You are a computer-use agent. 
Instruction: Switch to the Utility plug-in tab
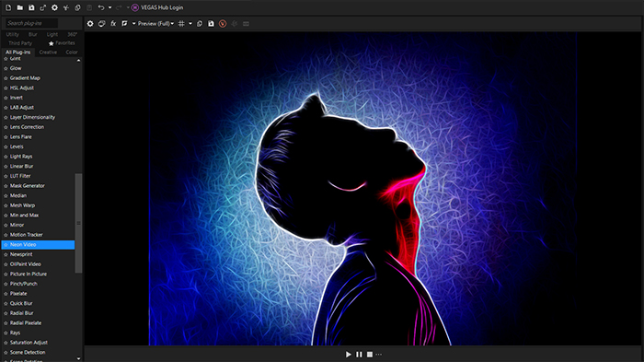tap(13, 35)
